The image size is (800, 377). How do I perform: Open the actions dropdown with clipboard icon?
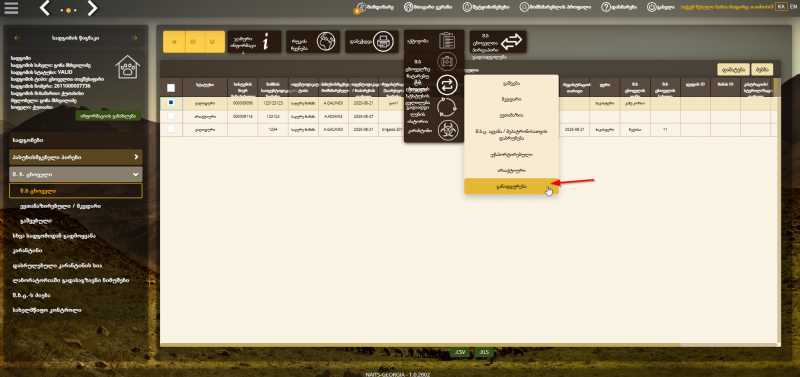tap(434, 40)
